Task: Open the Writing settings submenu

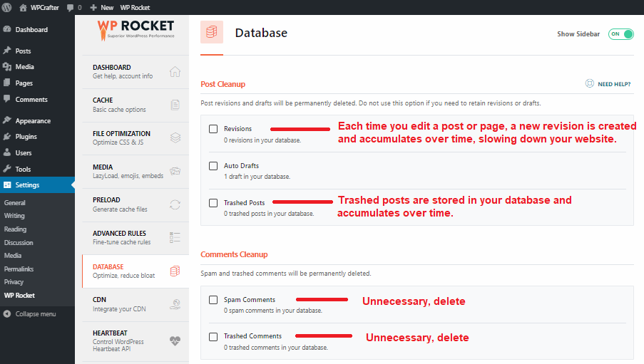Action: [14, 215]
